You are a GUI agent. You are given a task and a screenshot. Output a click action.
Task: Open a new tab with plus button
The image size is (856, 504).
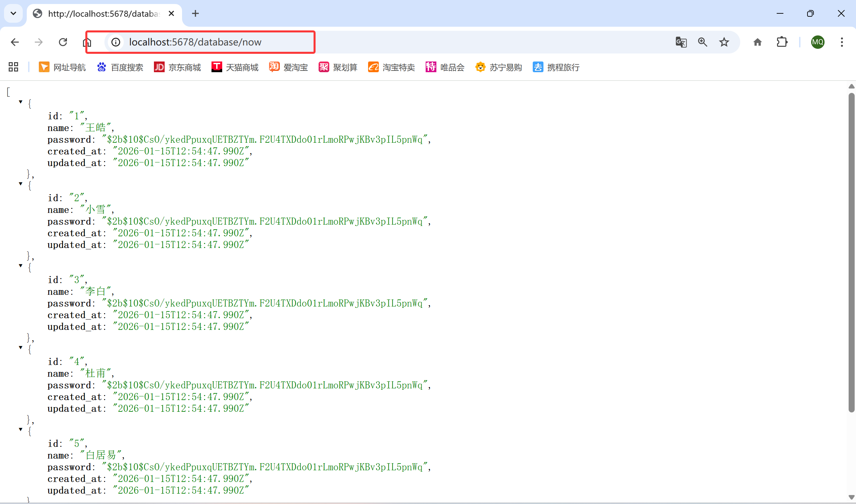coord(195,14)
